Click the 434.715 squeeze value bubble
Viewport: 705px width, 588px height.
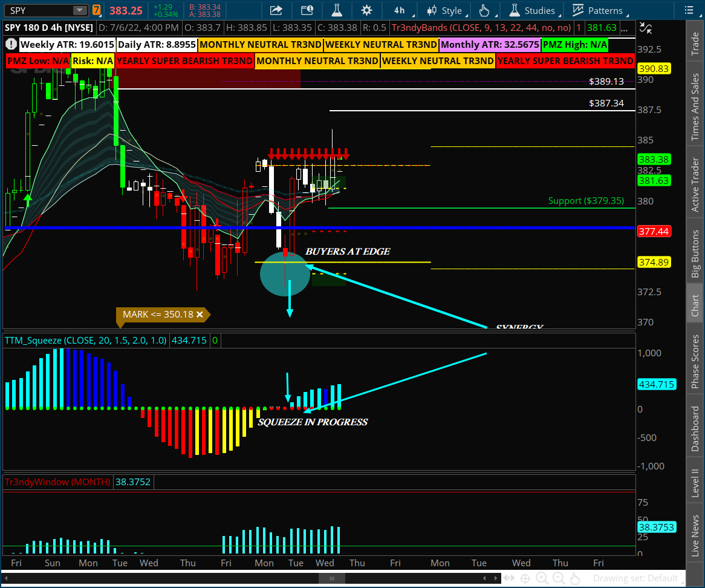coord(657,384)
